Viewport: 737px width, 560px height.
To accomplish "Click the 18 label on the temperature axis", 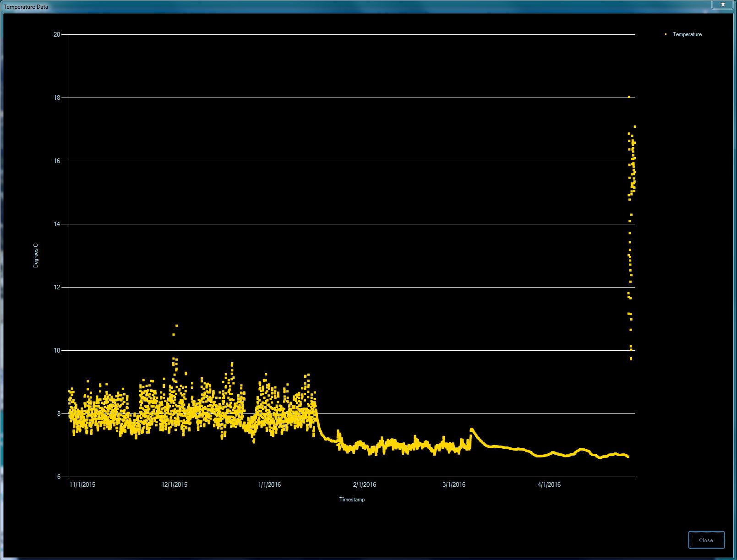I will (x=57, y=98).
